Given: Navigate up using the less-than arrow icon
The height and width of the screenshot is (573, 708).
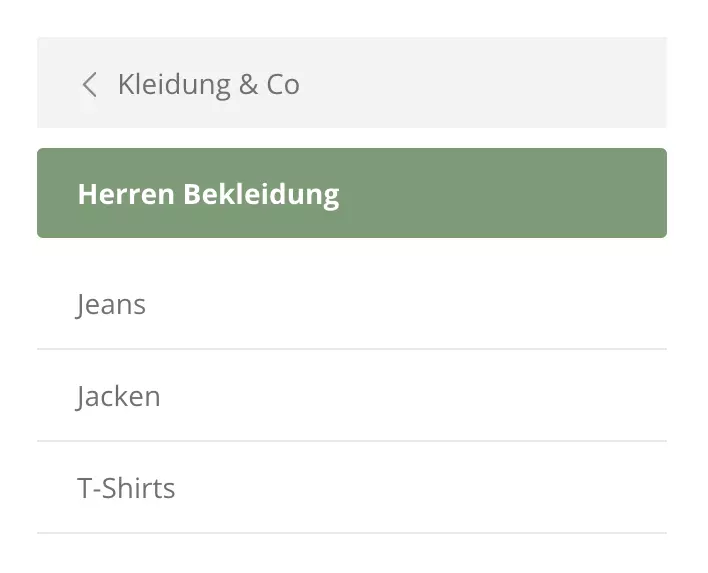Looking at the screenshot, I should coord(89,85).
